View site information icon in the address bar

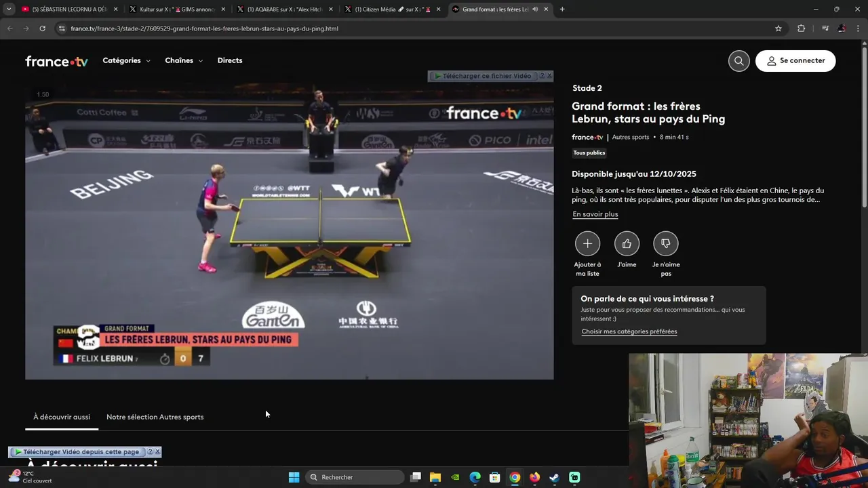pyautogui.click(x=62, y=28)
